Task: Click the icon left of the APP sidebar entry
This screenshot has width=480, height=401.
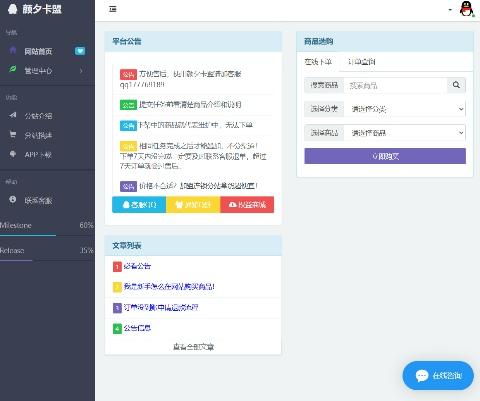Action: pyautogui.click(x=13, y=154)
